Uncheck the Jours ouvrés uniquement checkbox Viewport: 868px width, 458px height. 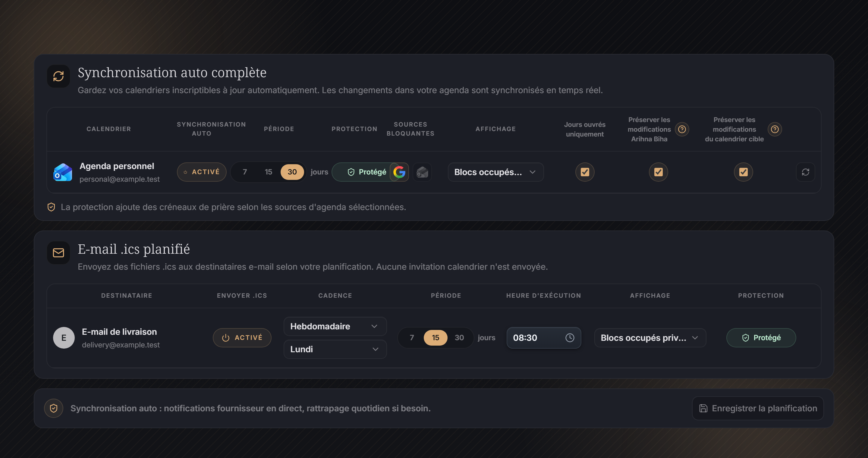(585, 172)
